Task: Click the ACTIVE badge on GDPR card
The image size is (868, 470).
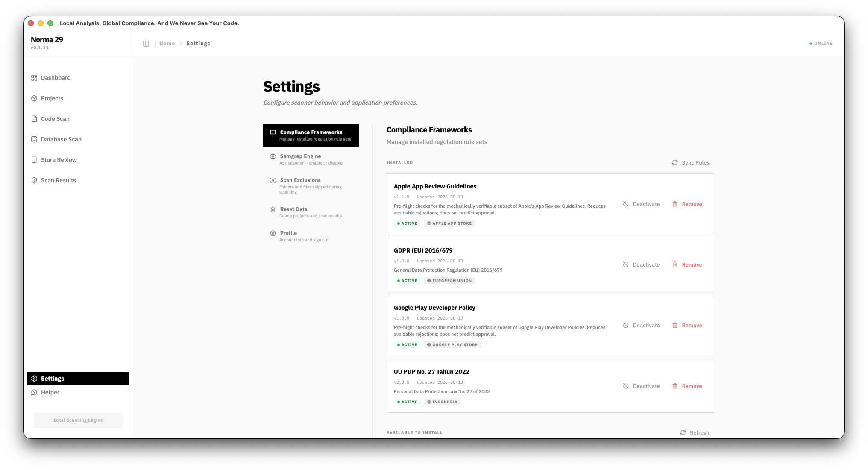Action: coord(407,281)
